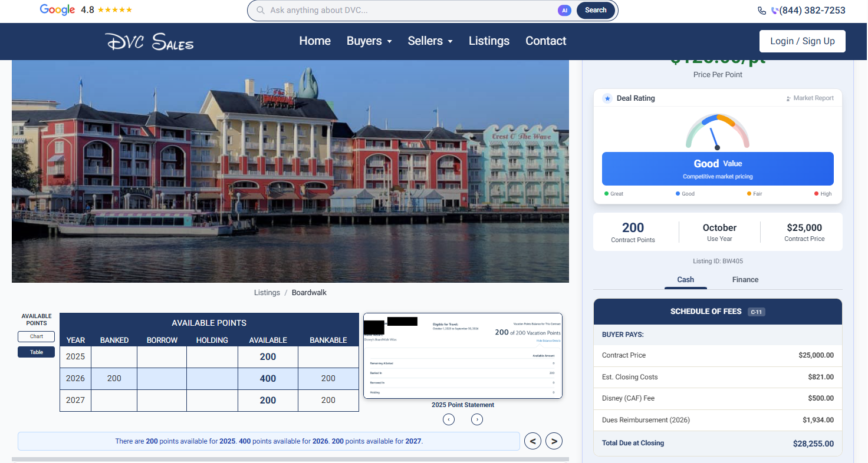This screenshot has height=463, width=868.
Task: Show next point statement with small right arrow
Action: 477,419
